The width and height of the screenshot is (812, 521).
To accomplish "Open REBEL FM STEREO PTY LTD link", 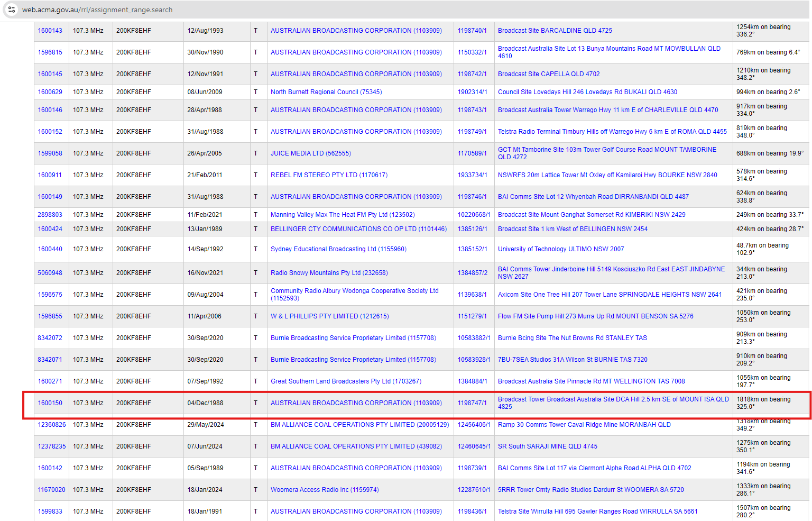I will (329, 175).
